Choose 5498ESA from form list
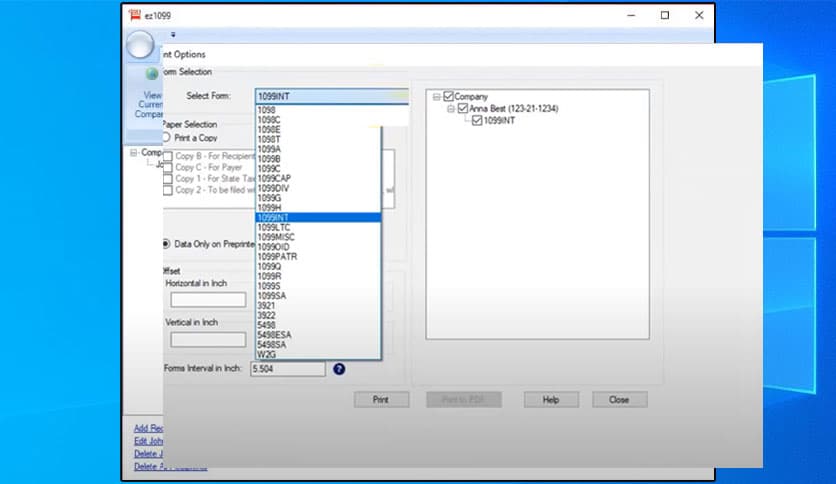Viewport: 836px width, 484px height. [318, 335]
